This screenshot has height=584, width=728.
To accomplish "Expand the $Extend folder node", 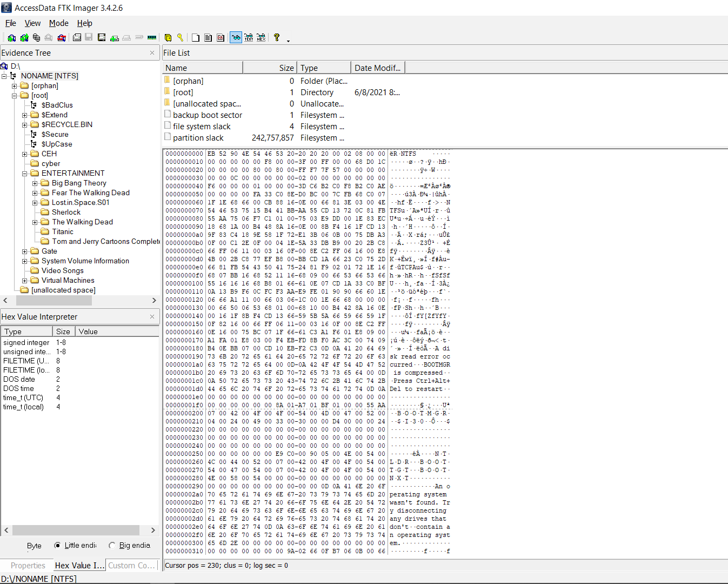I will (x=25, y=115).
